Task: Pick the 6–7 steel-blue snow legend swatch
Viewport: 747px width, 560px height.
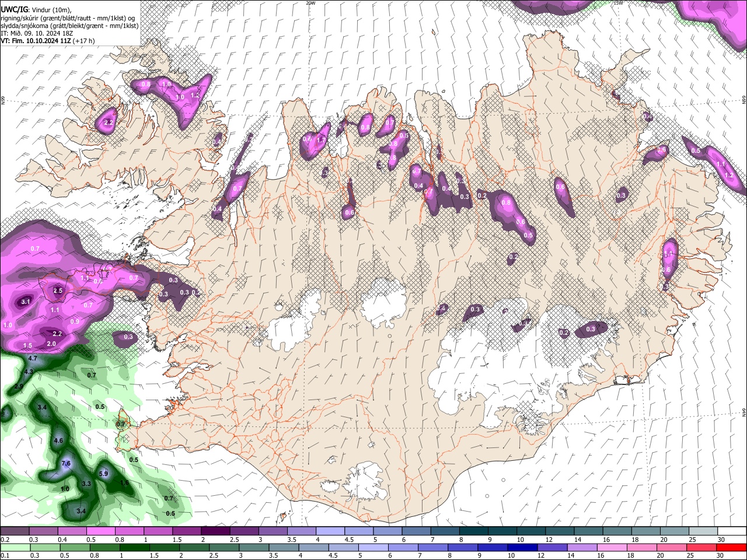Action: [417, 531]
